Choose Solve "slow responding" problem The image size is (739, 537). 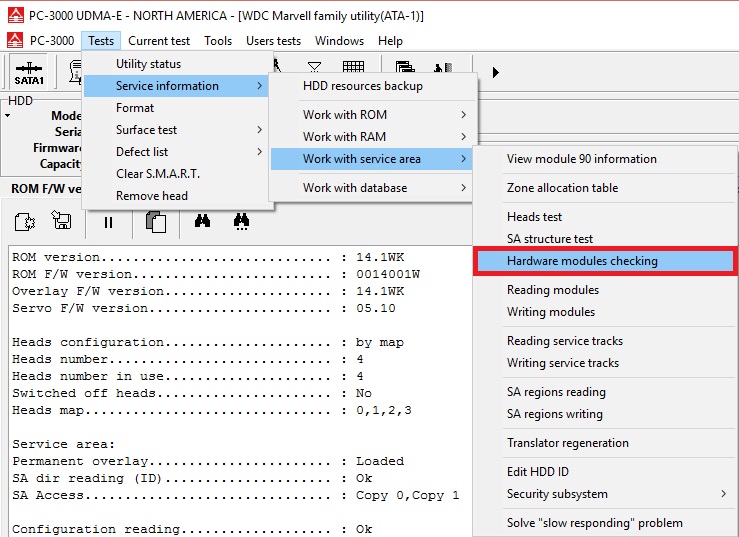point(605,523)
